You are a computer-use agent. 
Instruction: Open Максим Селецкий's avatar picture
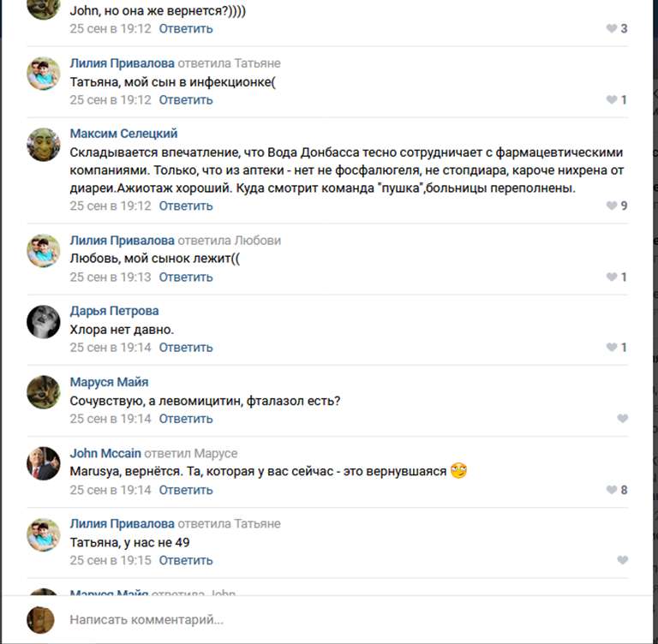point(44,145)
